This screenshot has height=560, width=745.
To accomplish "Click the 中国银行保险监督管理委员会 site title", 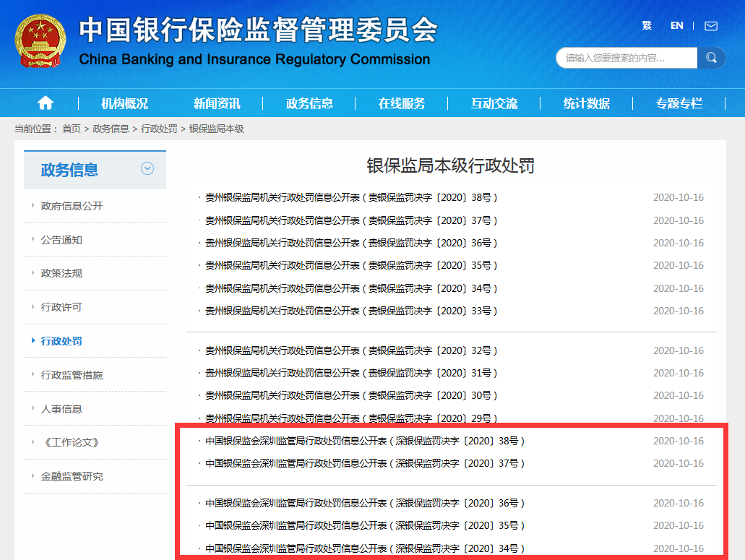I will click(x=258, y=30).
